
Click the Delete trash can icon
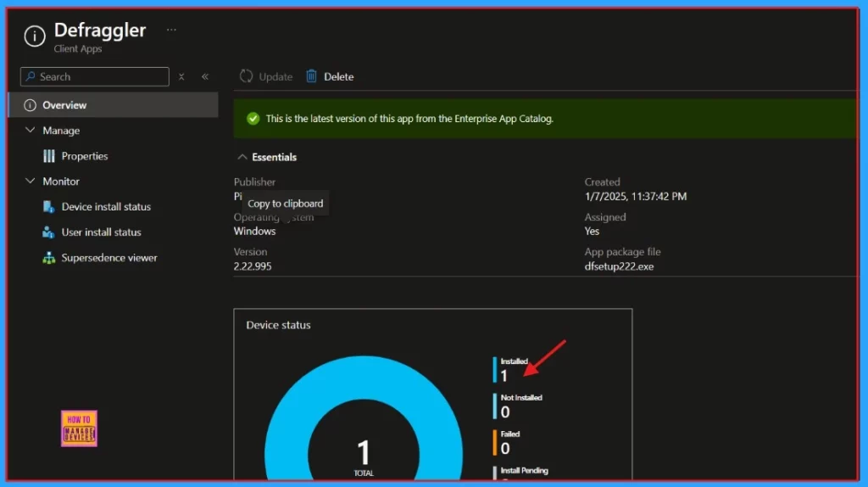(x=312, y=76)
